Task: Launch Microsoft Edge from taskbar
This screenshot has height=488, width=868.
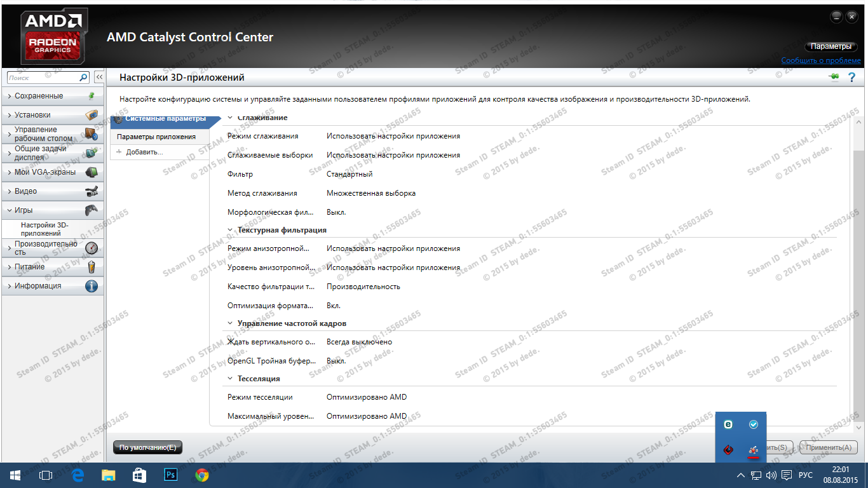Action: (78, 475)
